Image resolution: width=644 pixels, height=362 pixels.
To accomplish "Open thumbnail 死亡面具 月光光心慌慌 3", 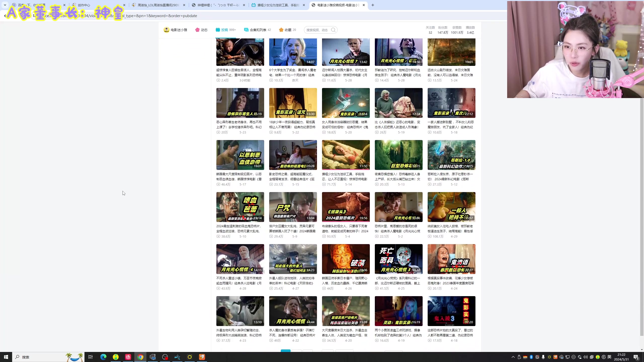I will coord(398,259).
